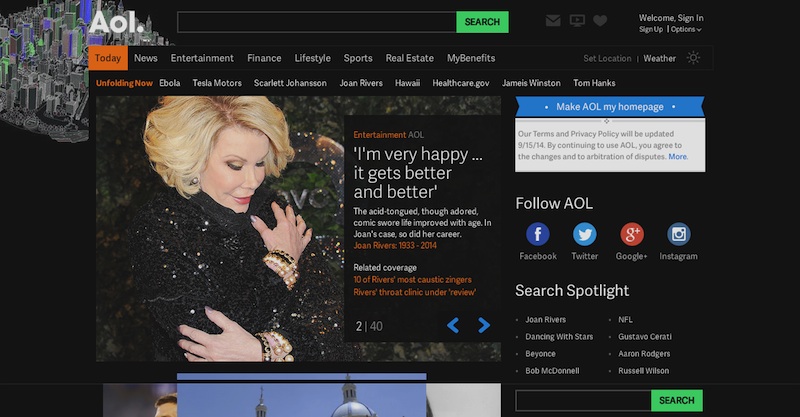Advance to next slide with right arrow

coord(484,325)
